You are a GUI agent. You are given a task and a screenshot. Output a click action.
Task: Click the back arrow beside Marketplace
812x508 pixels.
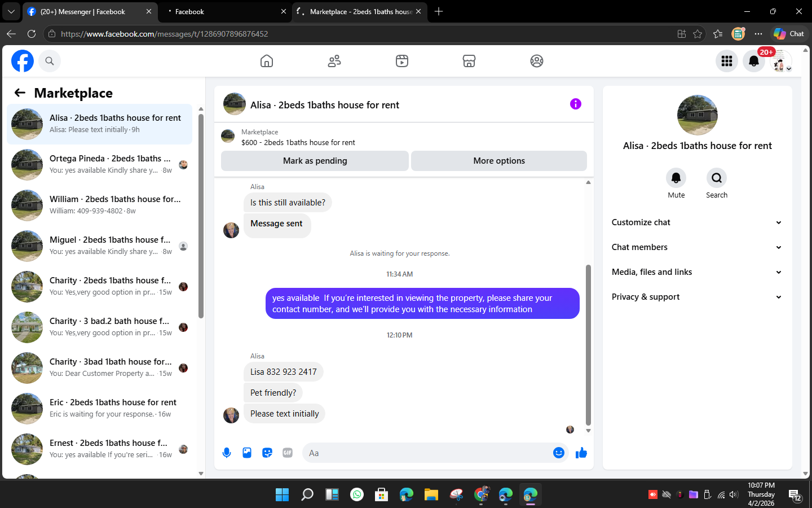coord(20,93)
